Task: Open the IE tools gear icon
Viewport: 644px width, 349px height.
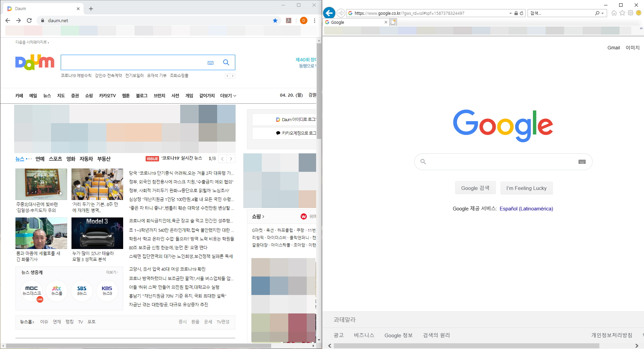Action: point(631,13)
